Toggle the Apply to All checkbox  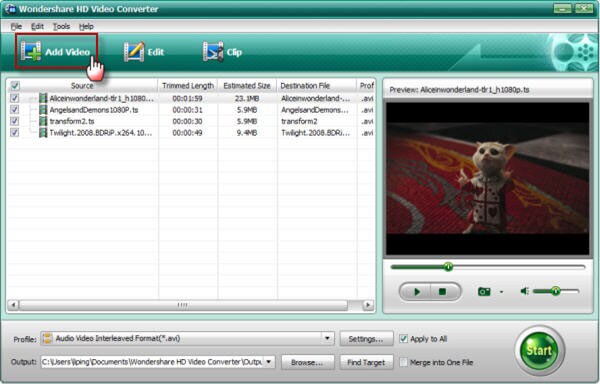click(403, 338)
